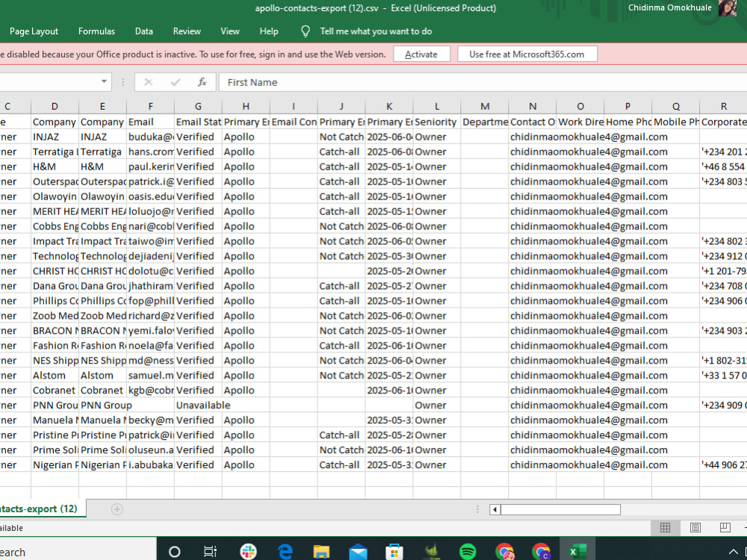The image size is (747, 560).
Task: Open Slack from the taskbar
Action: (x=248, y=552)
